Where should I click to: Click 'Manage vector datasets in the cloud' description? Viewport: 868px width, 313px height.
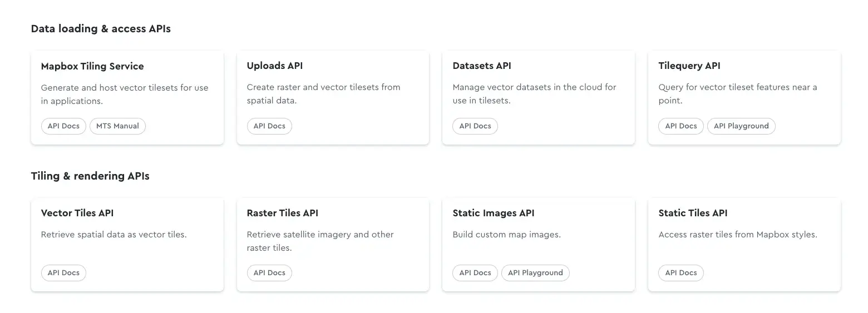[x=535, y=94]
